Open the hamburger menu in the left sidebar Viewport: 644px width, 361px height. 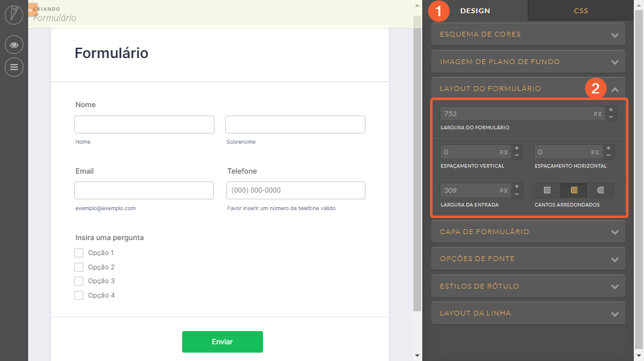[x=14, y=67]
